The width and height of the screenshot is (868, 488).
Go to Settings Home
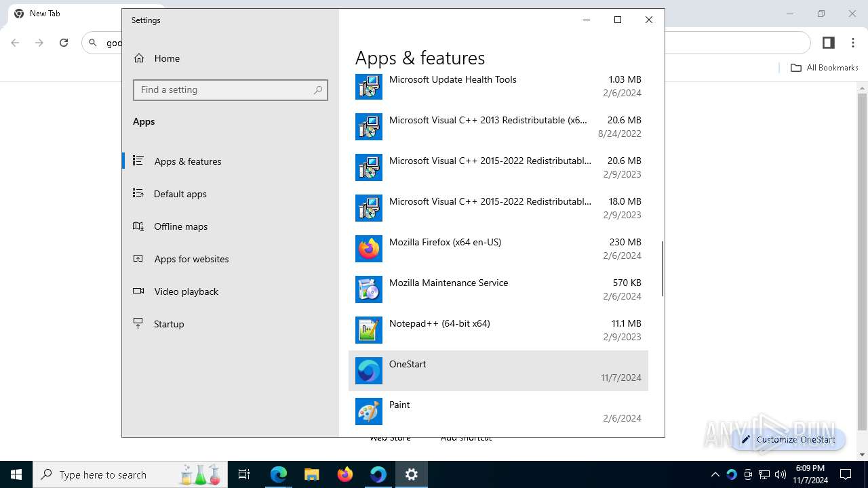231,58
